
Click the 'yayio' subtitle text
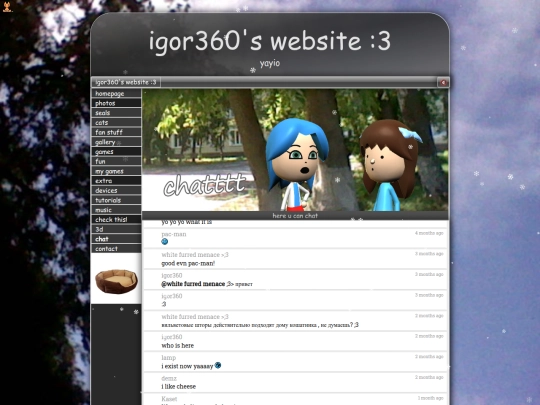click(270, 63)
